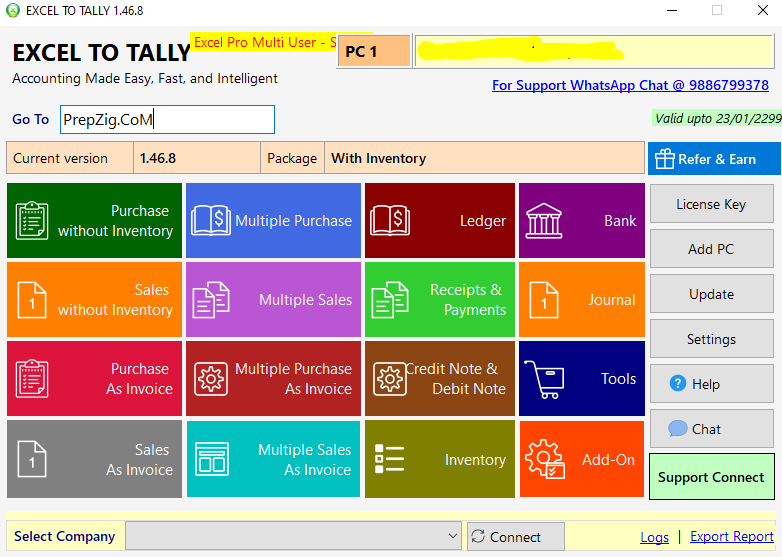782x557 pixels.
Task: Click gear icon on Multiple Purchase As Invoice
Action: coord(211,379)
